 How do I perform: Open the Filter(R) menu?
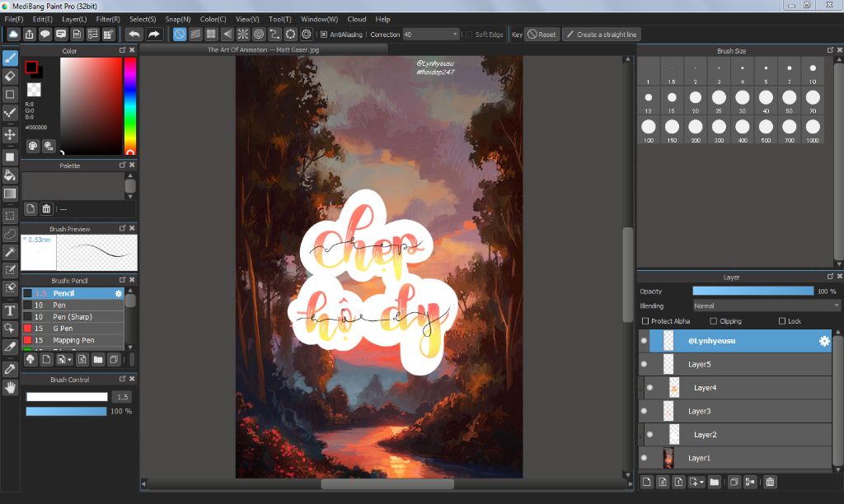[x=108, y=20]
